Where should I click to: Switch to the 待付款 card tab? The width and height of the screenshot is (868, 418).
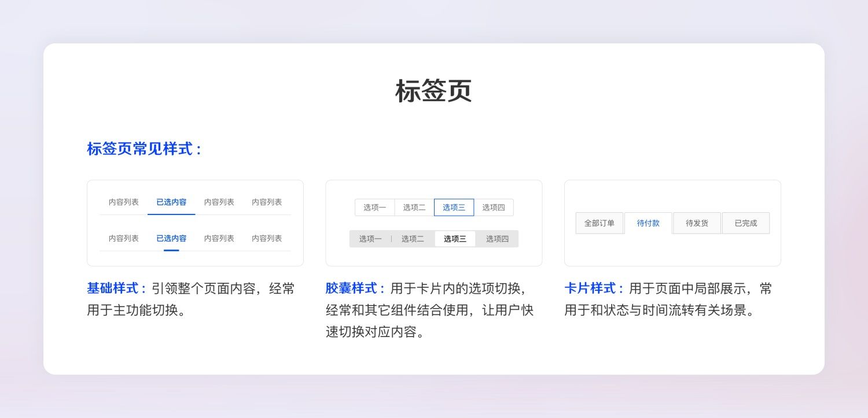[x=648, y=223]
